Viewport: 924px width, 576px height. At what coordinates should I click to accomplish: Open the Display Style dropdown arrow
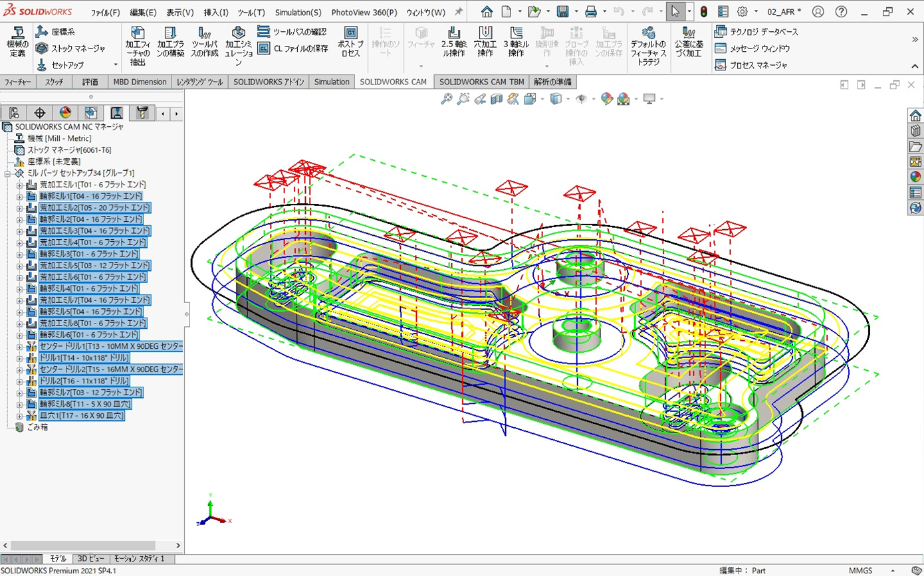568,99
